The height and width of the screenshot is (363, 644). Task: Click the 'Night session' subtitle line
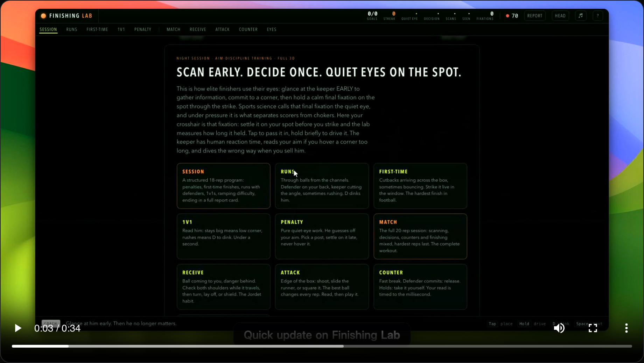click(x=236, y=58)
